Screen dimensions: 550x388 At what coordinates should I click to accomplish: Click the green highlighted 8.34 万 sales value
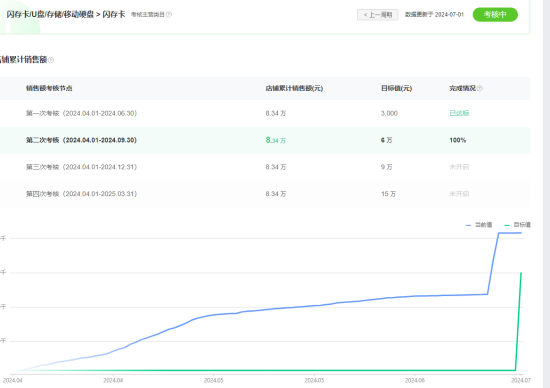pos(276,140)
